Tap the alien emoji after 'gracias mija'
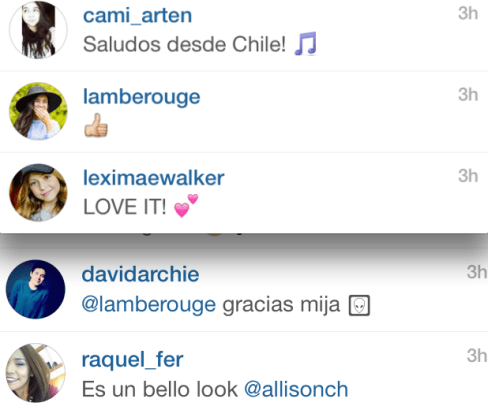Image resolution: width=488 pixels, height=410 pixels. point(359,305)
